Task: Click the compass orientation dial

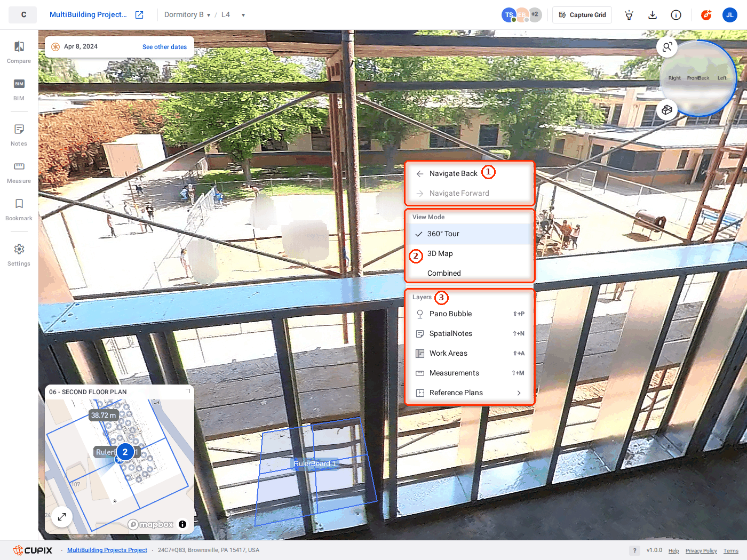Action: click(x=698, y=78)
